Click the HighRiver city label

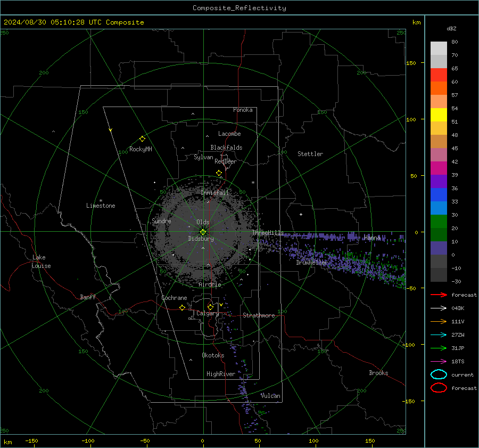tap(220, 374)
